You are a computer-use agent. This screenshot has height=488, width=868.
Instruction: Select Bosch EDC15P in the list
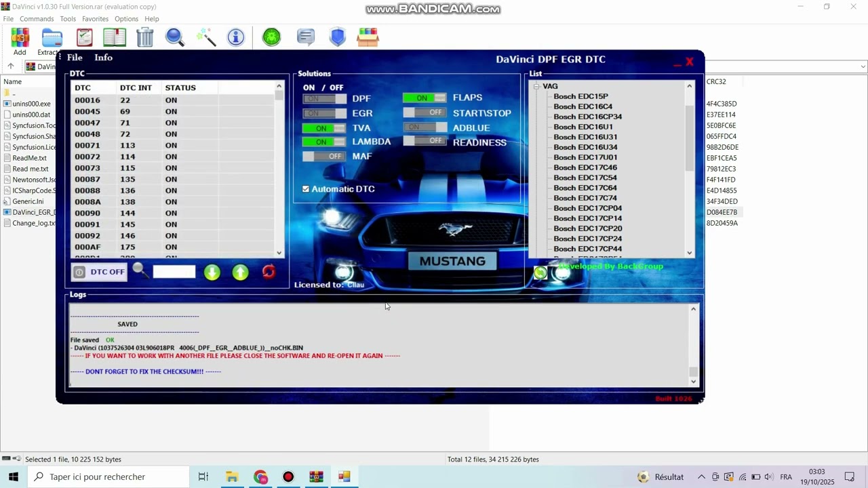tap(580, 96)
